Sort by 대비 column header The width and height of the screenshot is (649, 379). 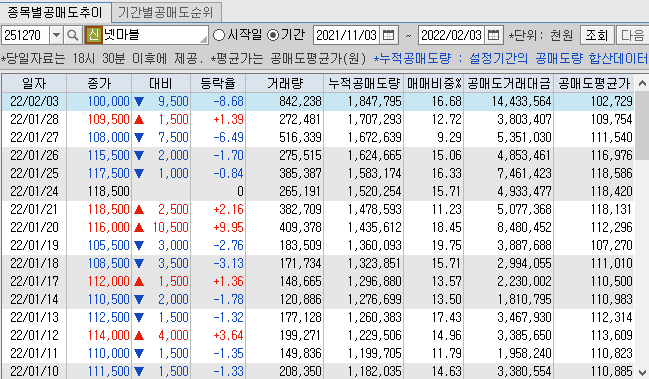[161, 84]
